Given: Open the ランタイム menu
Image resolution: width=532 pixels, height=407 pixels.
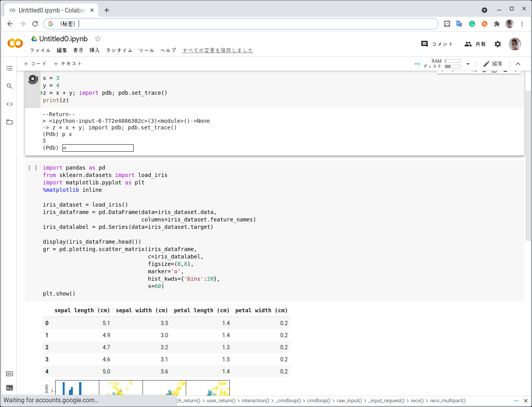Looking at the screenshot, I should (118, 50).
